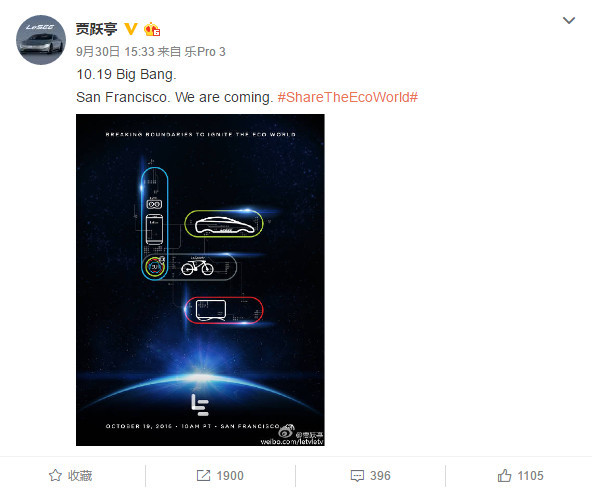592x493 pixels.
Task: Click the car outline graphic in poster
Action: pyautogui.click(x=224, y=225)
